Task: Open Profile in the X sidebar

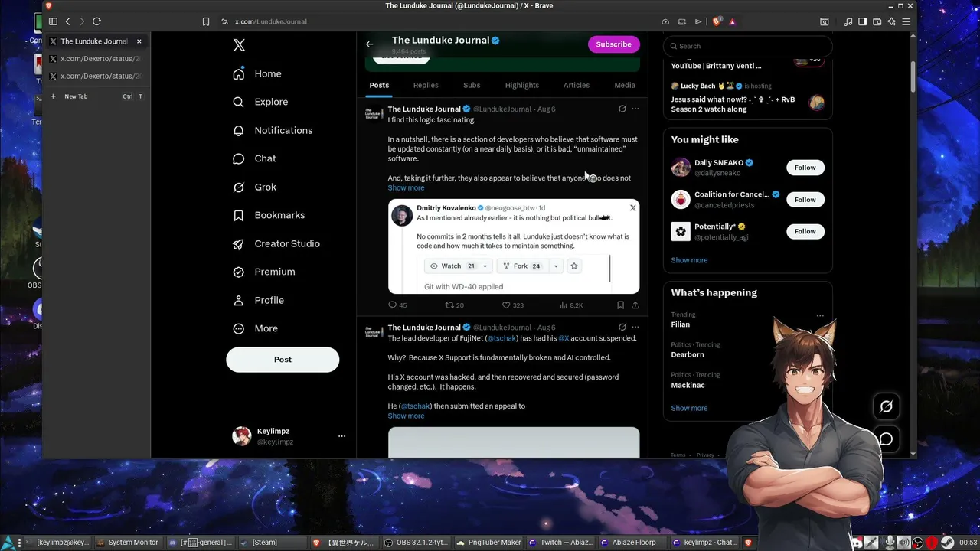Action: click(258, 300)
